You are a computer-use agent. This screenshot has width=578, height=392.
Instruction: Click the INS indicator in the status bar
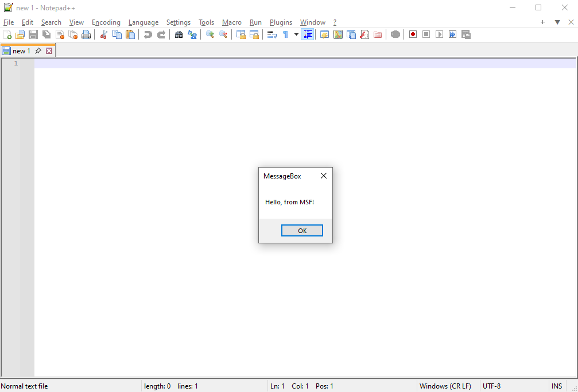(557, 386)
